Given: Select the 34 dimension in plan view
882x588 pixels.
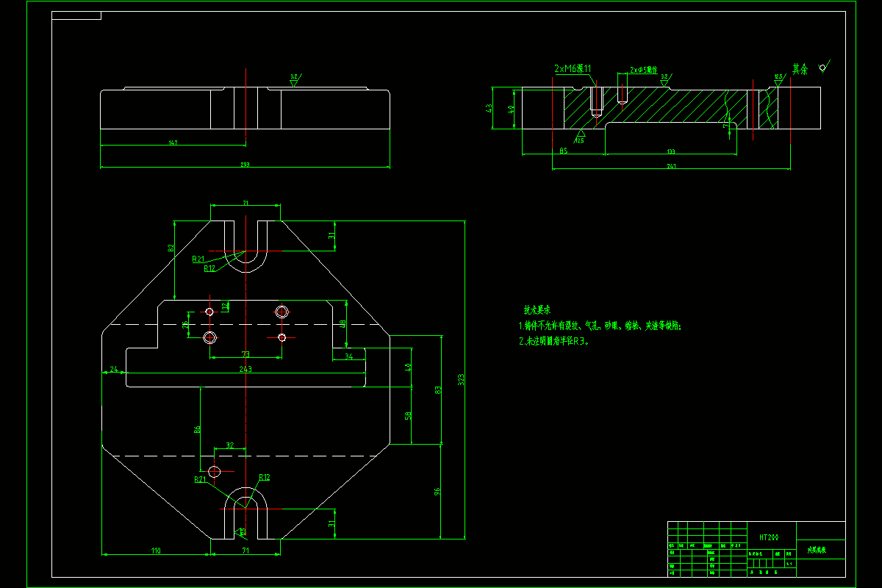Looking at the screenshot, I should pos(348,357).
